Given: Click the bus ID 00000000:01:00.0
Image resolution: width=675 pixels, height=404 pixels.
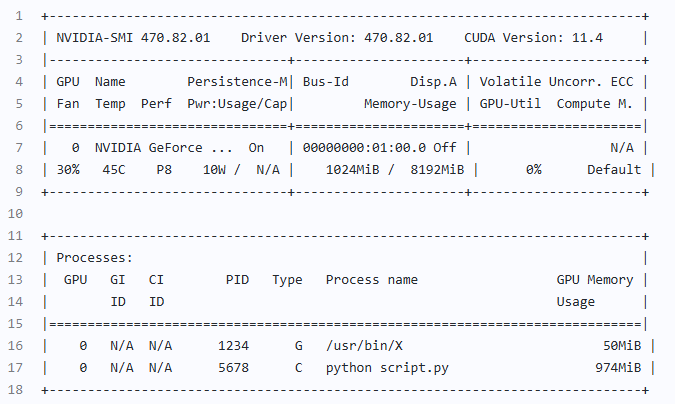Looking at the screenshot, I should pyautogui.click(x=364, y=148).
